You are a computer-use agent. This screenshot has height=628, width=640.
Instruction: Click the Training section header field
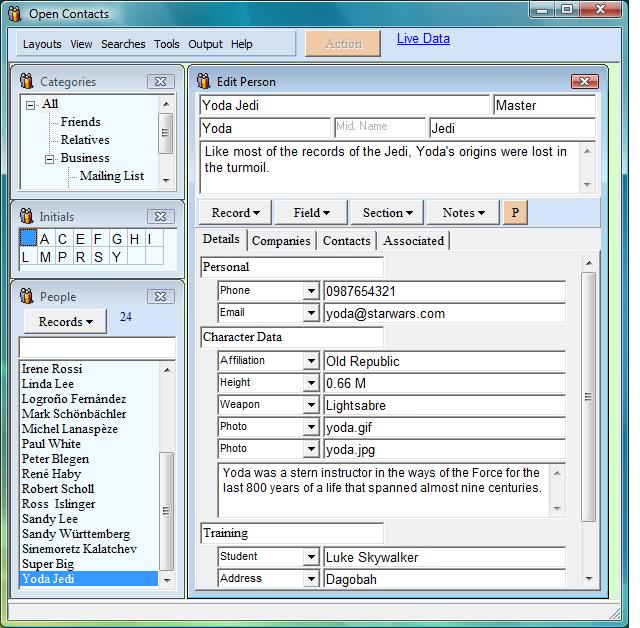click(292, 533)
